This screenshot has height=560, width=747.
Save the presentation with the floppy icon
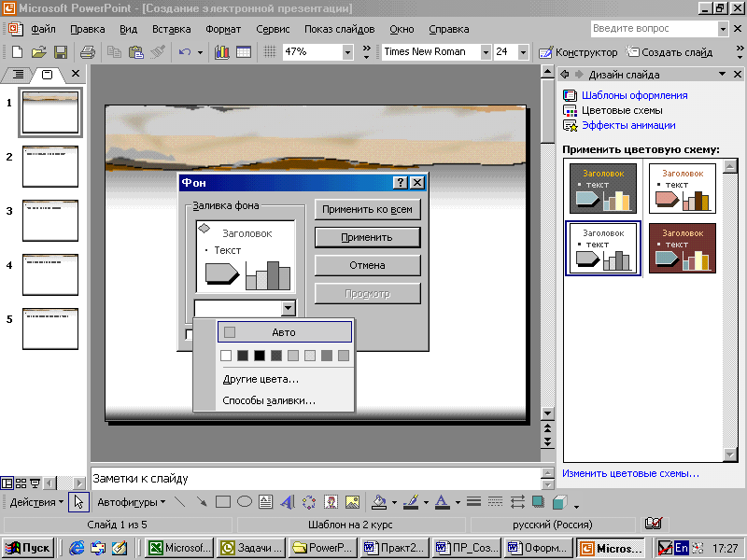tap(61, 52)
